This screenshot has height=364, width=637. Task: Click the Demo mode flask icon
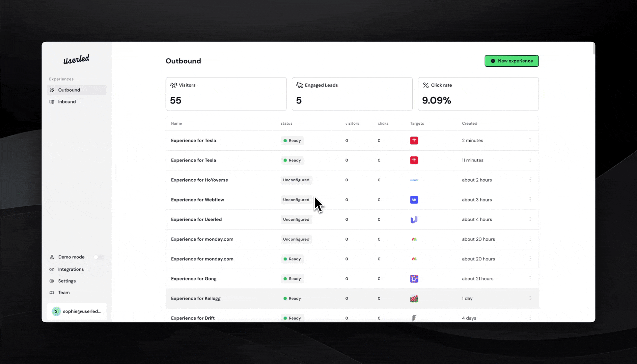pyautogui.click(x=52, y=257)
